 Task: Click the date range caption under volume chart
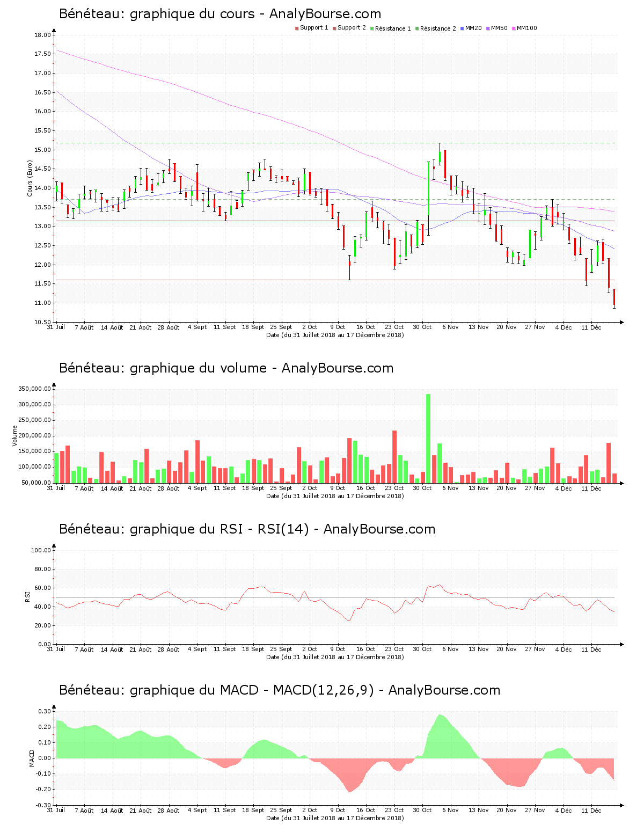(x=335, y=496)
